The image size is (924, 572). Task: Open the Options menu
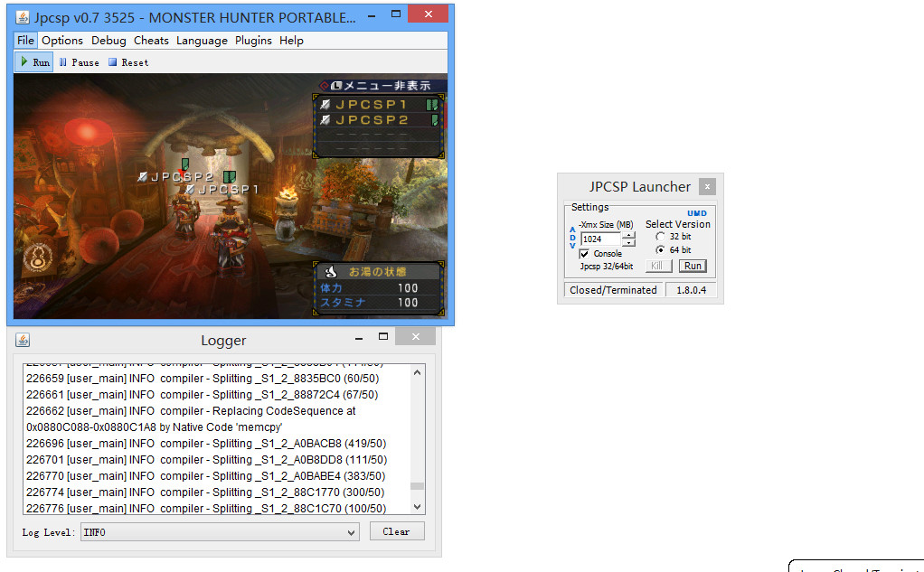tap(62, 40)
